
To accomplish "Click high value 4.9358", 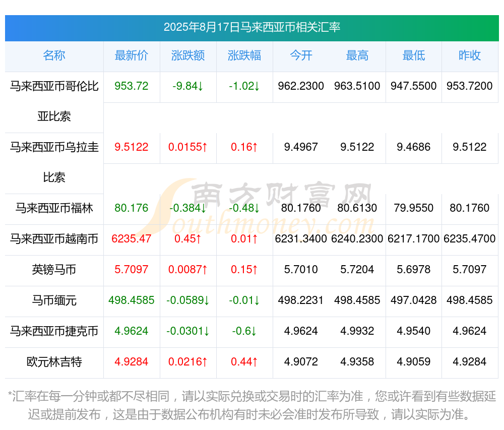I will click(x=357, y=361).
